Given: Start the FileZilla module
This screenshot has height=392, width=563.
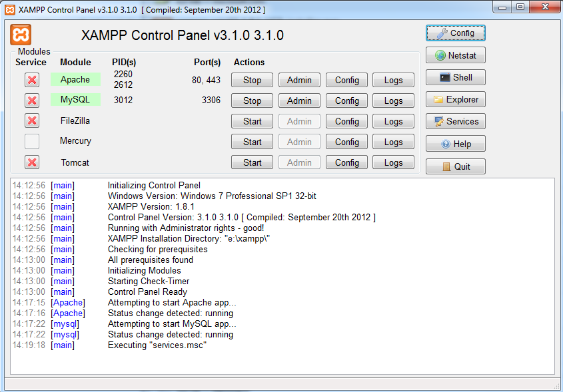Looking at the screenshot, I should tap(252, 121).
